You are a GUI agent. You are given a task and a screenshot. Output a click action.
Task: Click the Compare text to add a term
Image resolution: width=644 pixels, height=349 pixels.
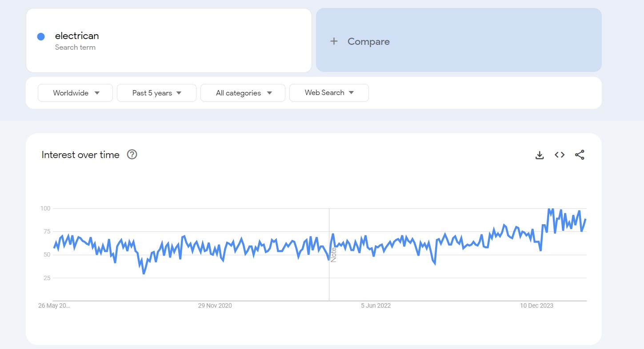(368, 41)
